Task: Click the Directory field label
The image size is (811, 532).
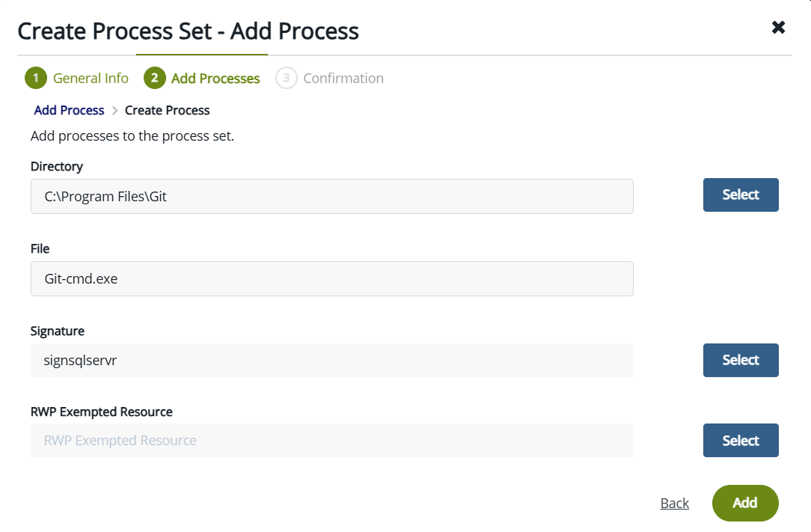Action: point(57,166)
